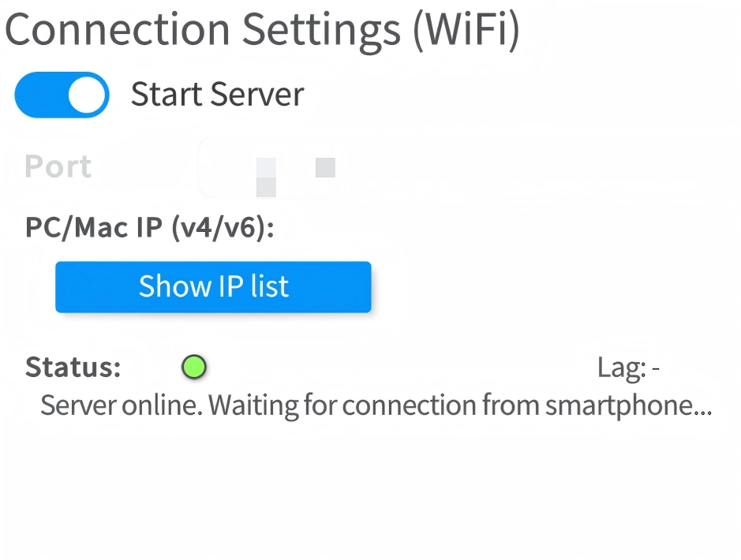The image size is (741, 560).
Task: Select the server online status message
Action: (x=376, y=405)
